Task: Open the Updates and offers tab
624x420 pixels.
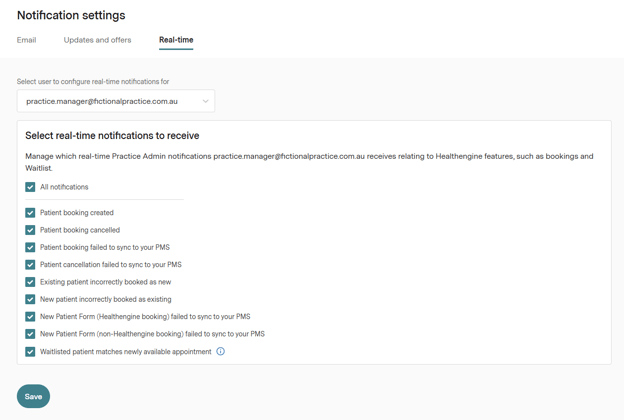Action: tap(97, 40)
